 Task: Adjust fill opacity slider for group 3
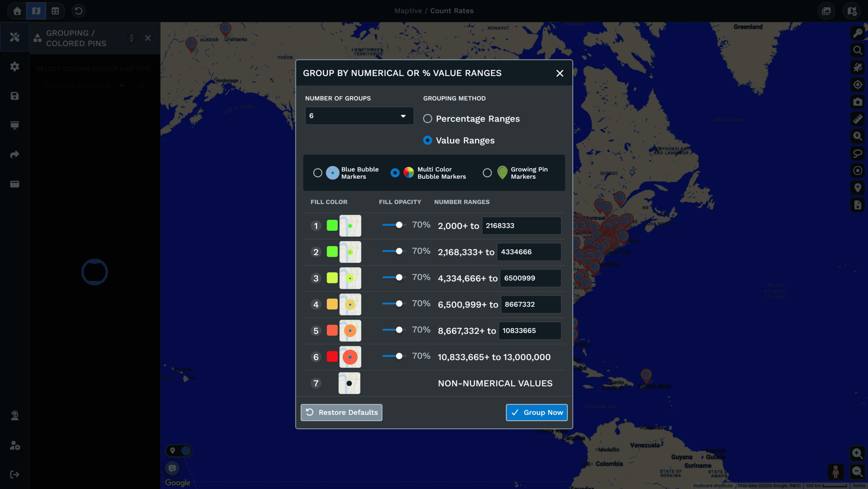click(394, 278)
